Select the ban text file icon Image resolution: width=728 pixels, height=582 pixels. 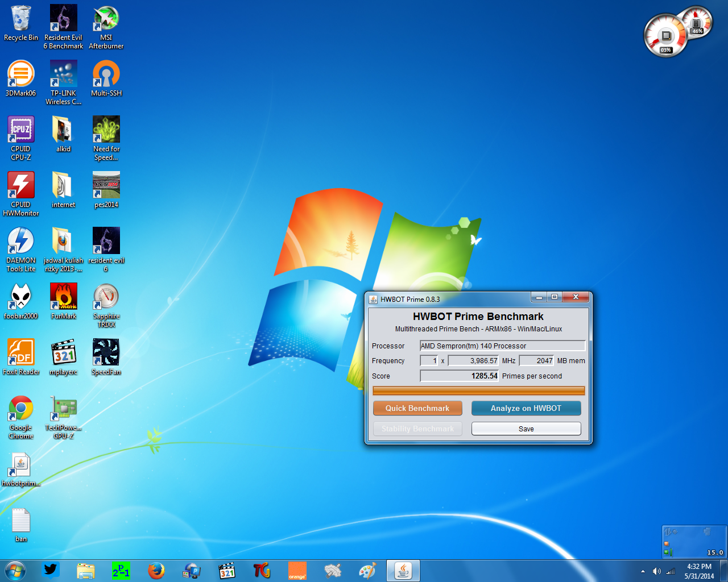point(21,525)
